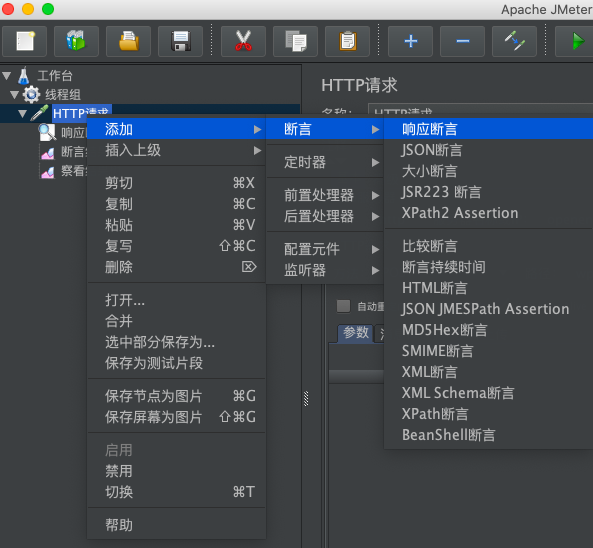Select MD5Hex断言 menu item

click(x=489, y=330)
